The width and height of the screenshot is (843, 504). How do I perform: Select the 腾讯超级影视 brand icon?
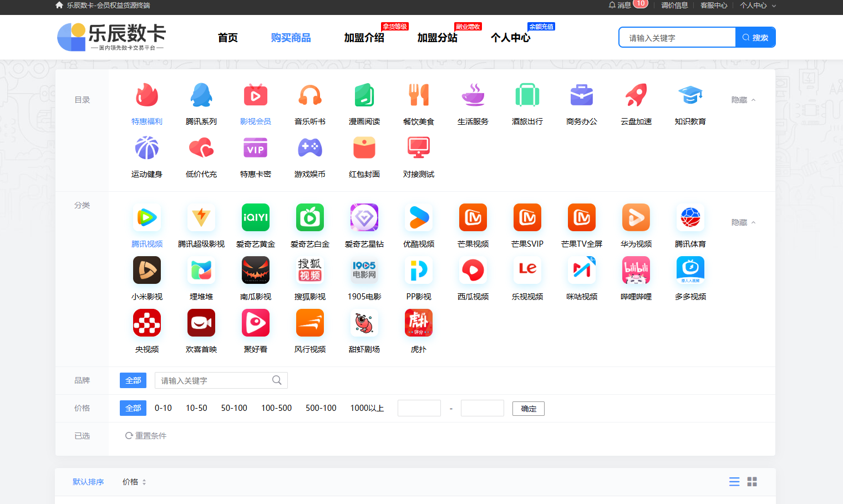[201, 218]
